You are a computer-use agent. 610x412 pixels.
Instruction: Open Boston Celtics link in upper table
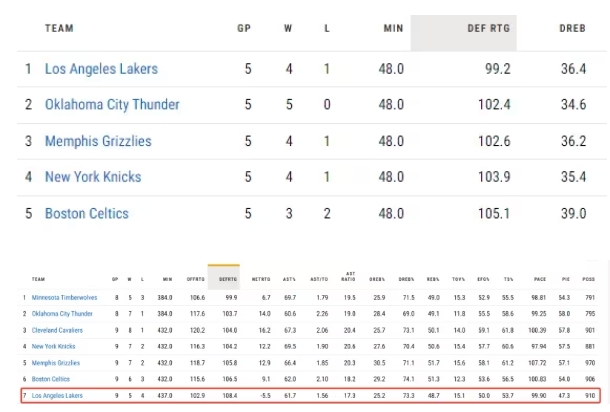click(87, 213)
